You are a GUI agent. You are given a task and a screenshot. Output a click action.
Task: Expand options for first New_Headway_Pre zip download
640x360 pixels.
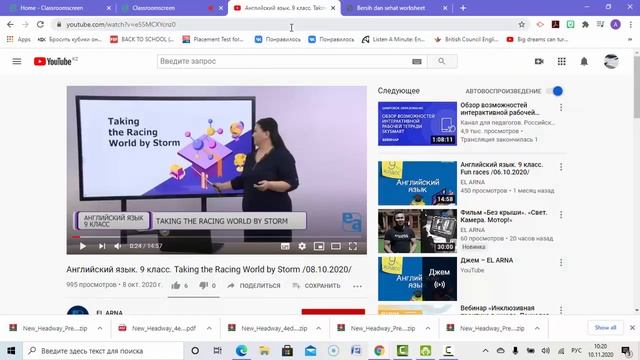point(100,328)
